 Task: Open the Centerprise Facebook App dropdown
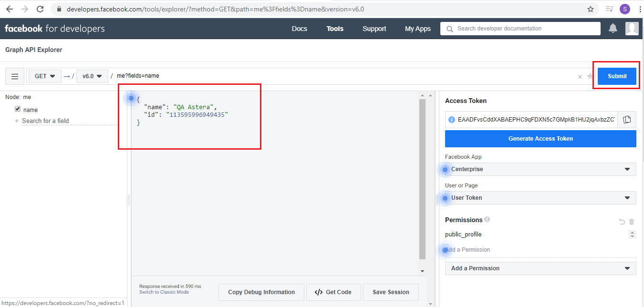pyautogui.click(x=540, y=169)
